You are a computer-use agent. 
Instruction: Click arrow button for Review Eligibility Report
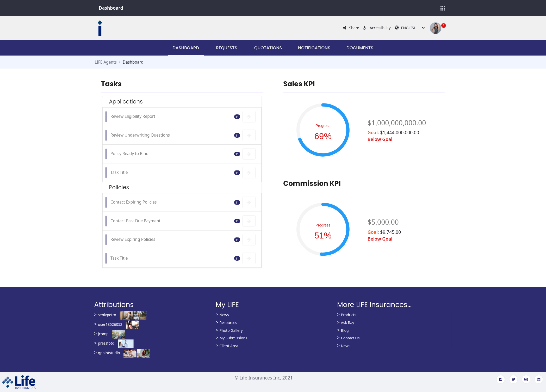249,117
